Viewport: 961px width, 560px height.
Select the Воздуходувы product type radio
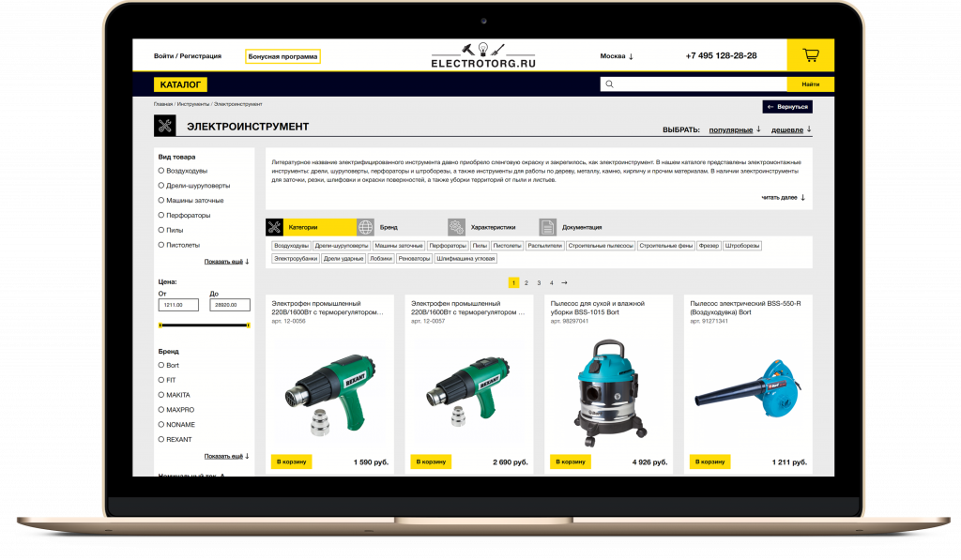(161, 171)
